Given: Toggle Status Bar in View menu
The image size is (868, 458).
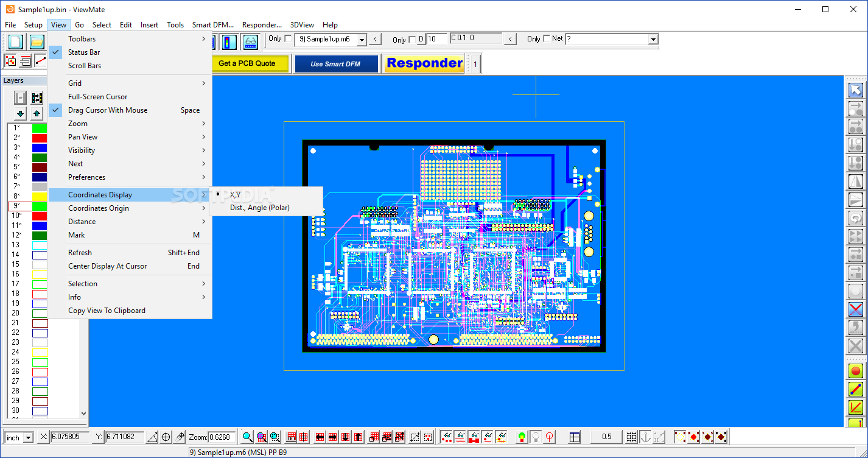Looking at the screenshot, I should pyautogui.click(x=130, y=52).
